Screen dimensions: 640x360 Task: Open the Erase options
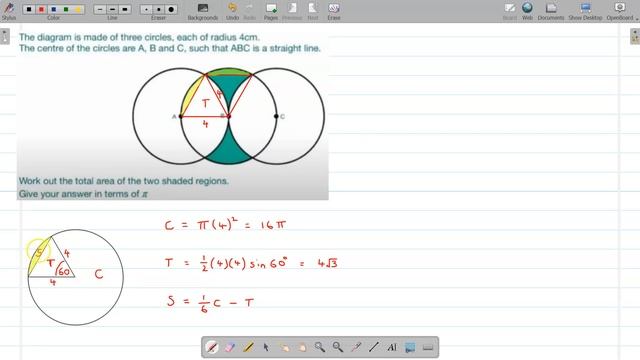333,11
